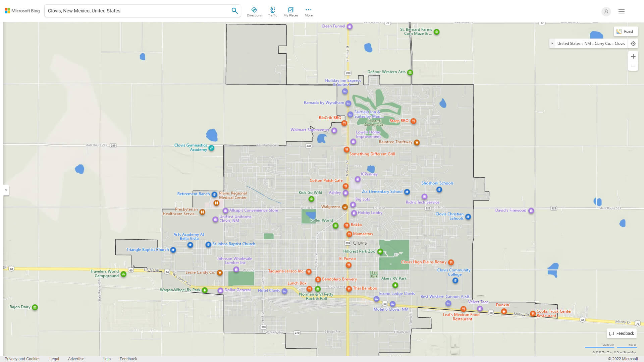
Task: Zoom in using the plus control
Action: (x=633, y=56)
